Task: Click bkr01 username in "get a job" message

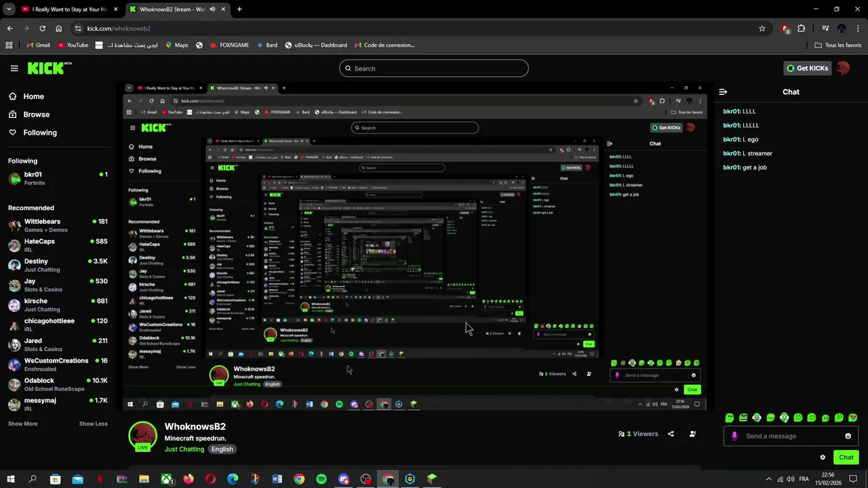Action: [x=731, y=167]
